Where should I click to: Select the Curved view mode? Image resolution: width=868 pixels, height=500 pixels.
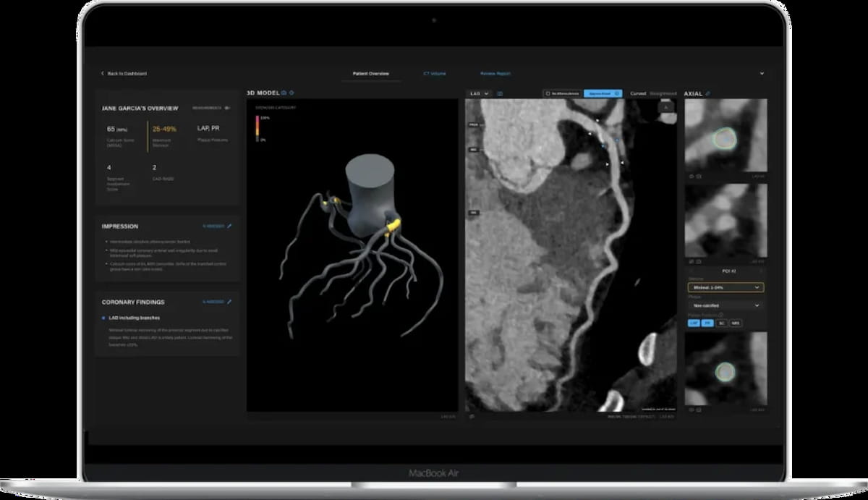(638, 93)
